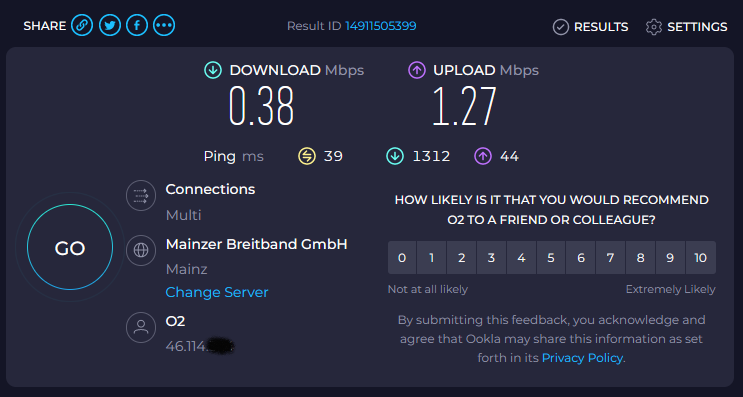Select rating 5 on recommendation scale
This screenshot has height=397, width=743.
551,258
